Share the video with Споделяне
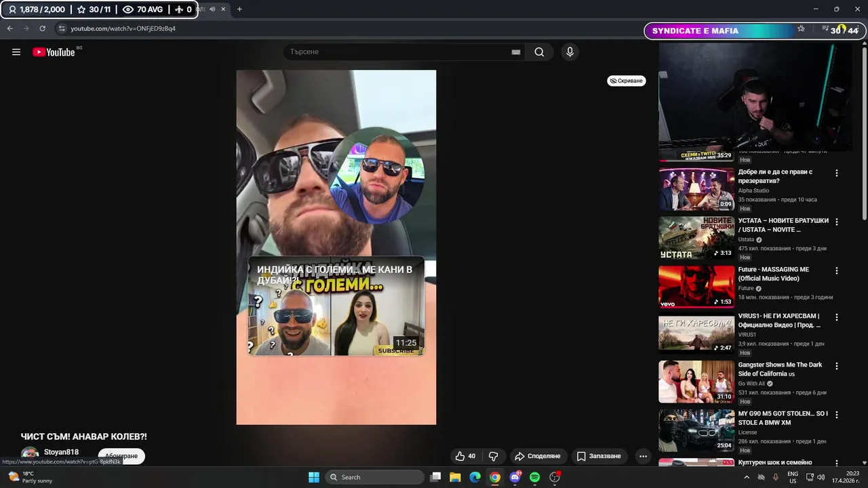The image size is (868, 488). (x=537, y=456)
